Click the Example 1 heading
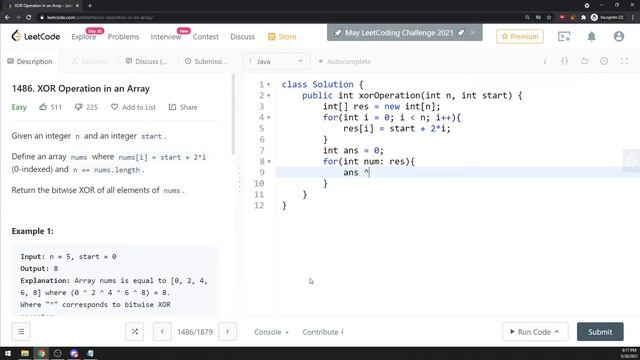Viewport: 640px width, 360px height. [33, 231]
